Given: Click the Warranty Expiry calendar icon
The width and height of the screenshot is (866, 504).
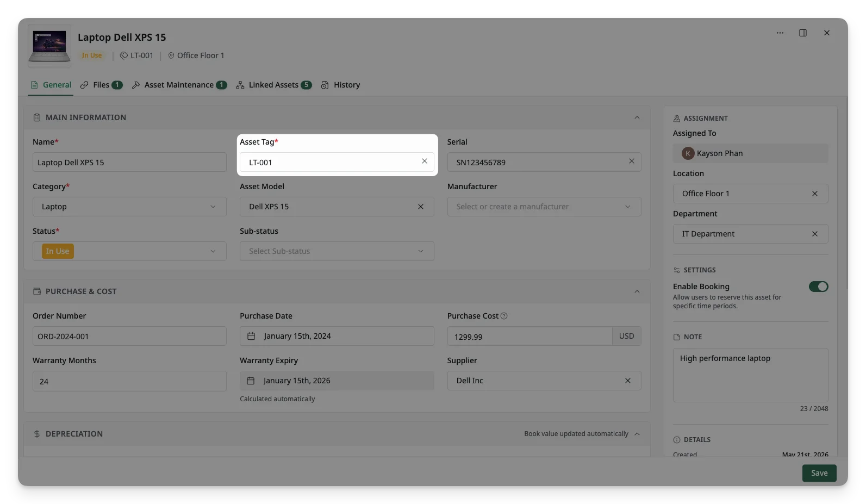Looking at the screenshot, I should [x=251, y=381].
